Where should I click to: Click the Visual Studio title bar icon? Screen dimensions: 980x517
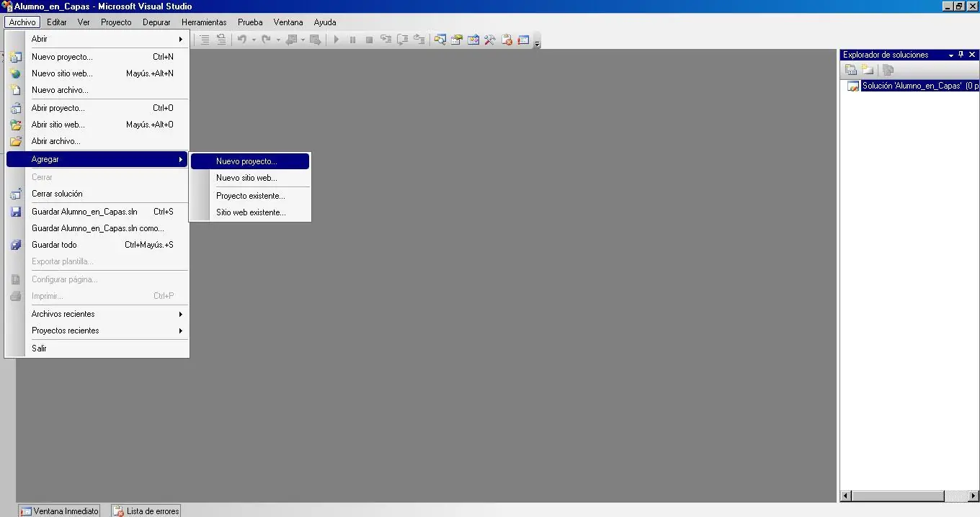coord(7,6)
